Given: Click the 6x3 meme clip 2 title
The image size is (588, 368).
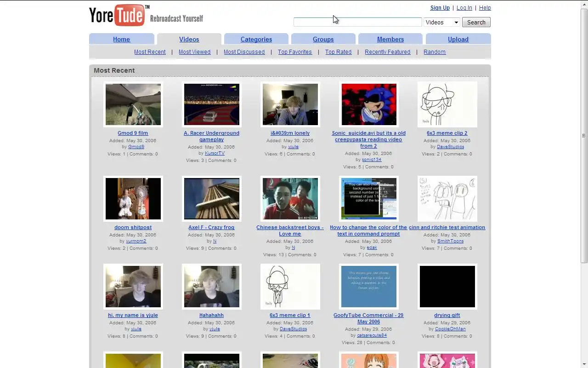Looking at the screenshot, I should 447,133.
